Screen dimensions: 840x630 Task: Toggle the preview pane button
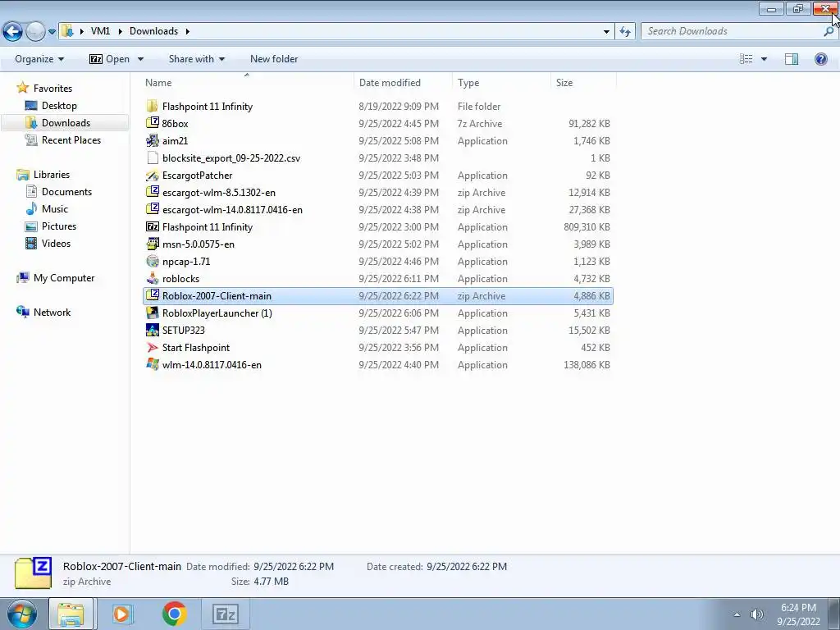pos(792,59)
